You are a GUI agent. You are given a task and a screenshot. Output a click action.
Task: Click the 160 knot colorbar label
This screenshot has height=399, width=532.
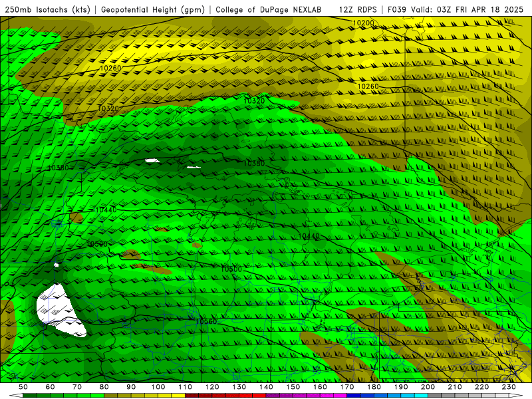[x=320, y=387]
